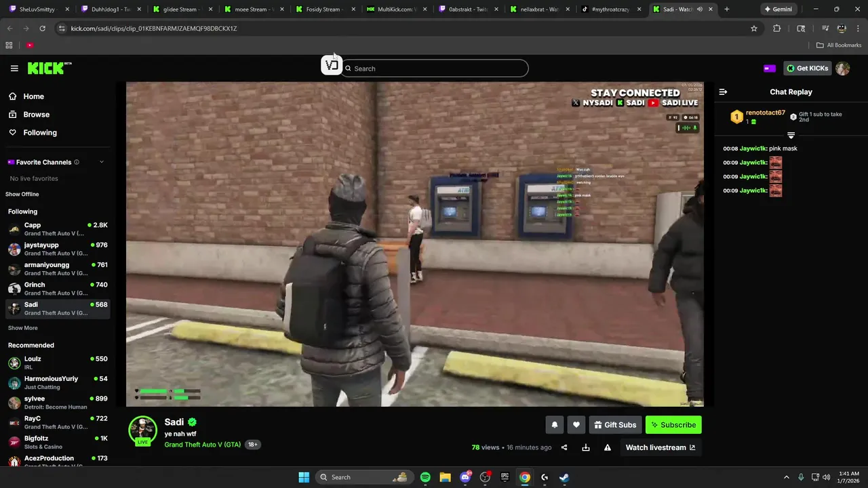This screenshot has height=488, width=868.
Task: Open a new browser tab
Action: [727, 9]
